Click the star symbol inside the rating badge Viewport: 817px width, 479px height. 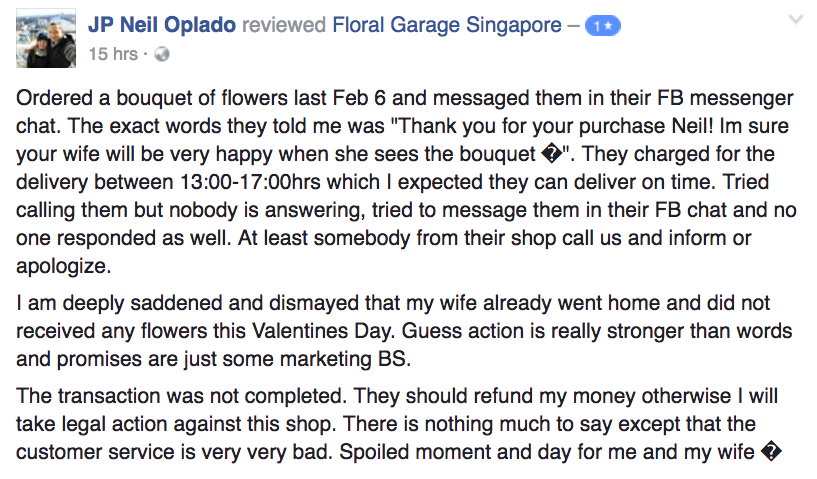pyautogui.click(x=608, y=26)
